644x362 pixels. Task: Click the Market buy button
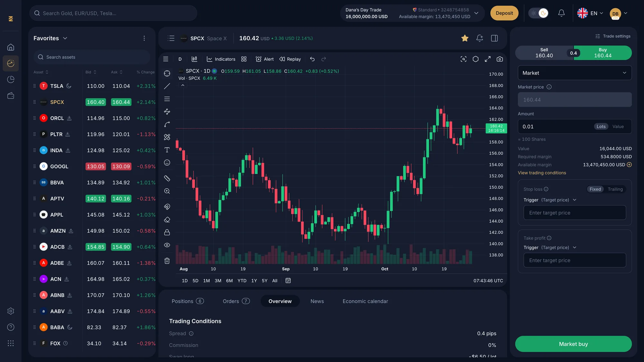point(573,344)
